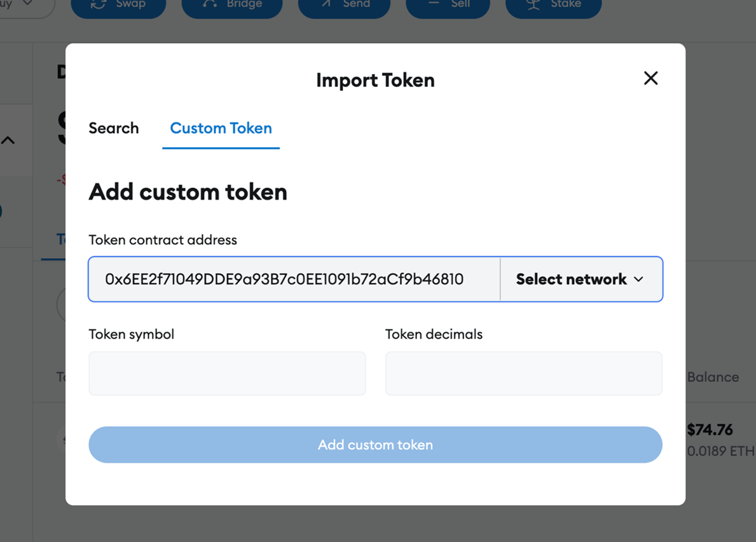Click the Swap button icon
The image size is (756, 542).
pyautogui.click(x=99, y=4)
